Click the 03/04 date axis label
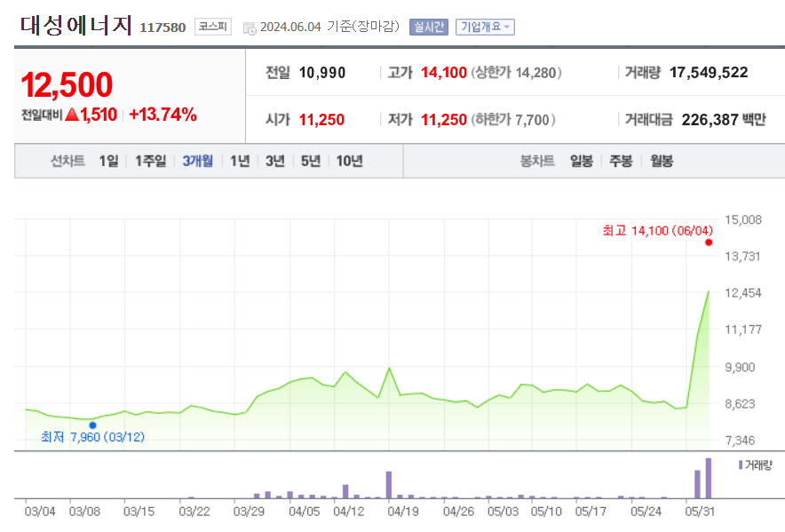785x532 pixels. (40, 512)
